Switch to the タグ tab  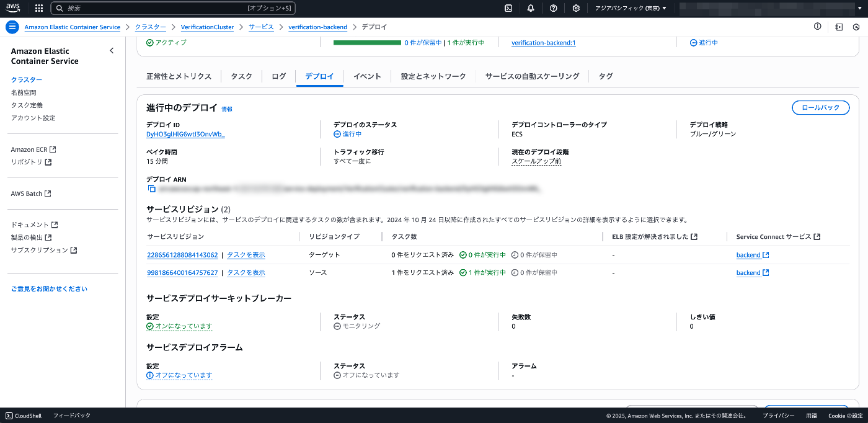coord(606,76)
